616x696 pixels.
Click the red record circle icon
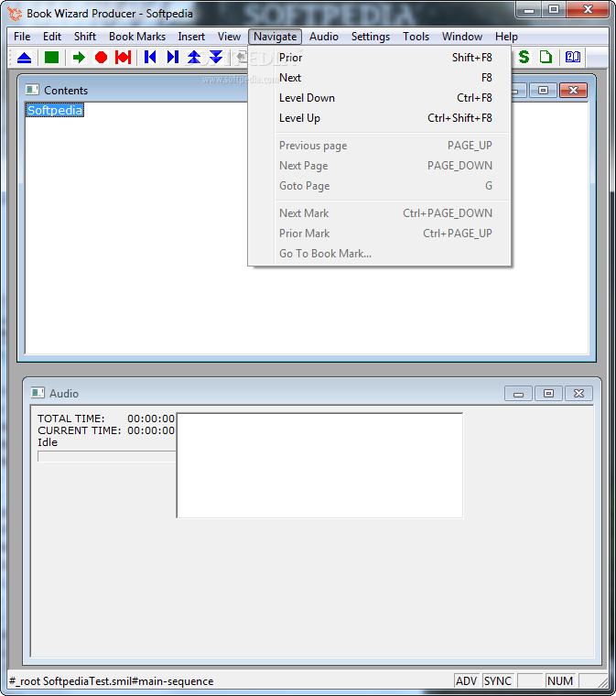tap(101, 58)
